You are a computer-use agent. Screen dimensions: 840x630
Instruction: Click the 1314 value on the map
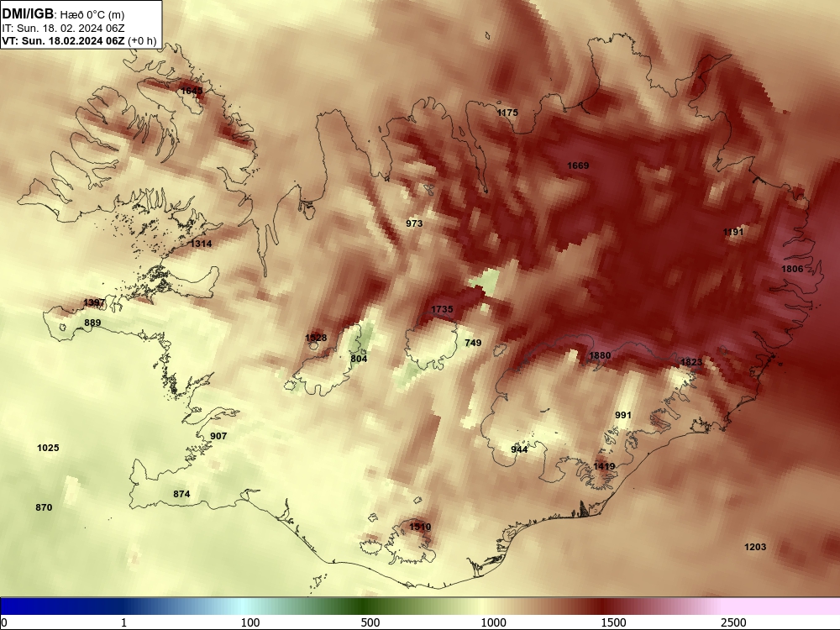pyautogui.click(x=201, y=244)
